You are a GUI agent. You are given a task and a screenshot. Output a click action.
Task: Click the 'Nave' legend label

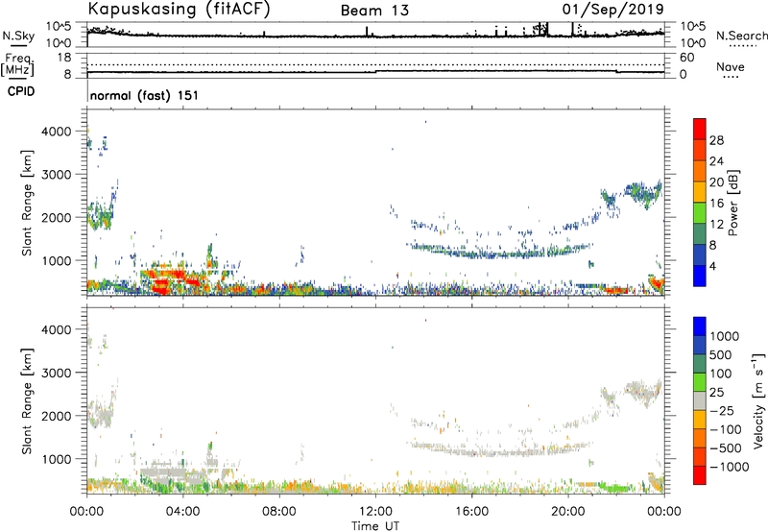tap(731, 67)
